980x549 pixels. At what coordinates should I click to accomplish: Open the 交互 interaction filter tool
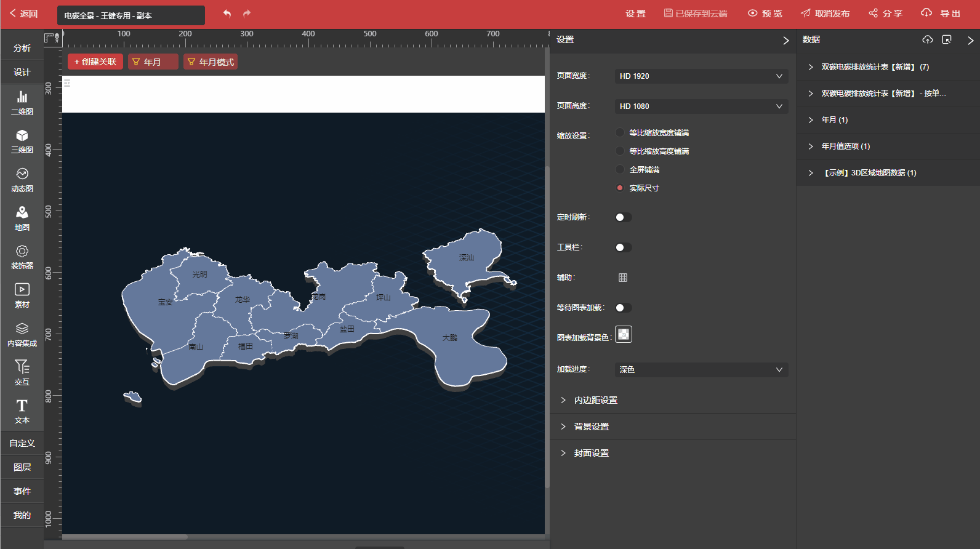pyautogui.click(x=22, y=372)
